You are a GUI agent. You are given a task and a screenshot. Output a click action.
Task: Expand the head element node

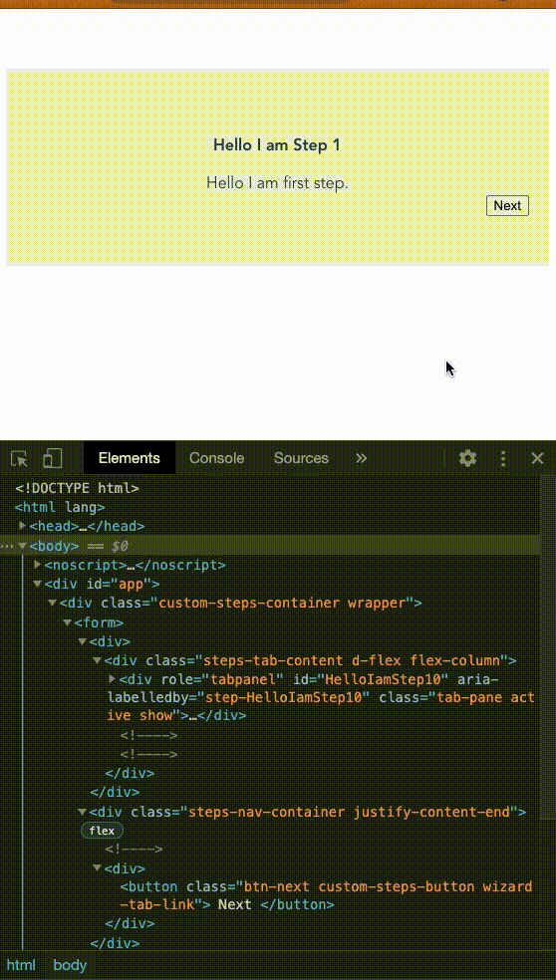[x=23, y=526]
